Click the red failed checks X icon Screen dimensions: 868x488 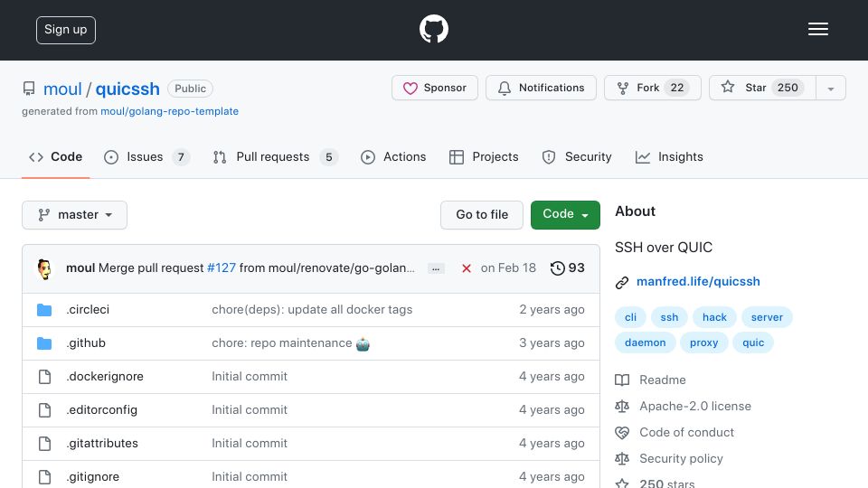[467, 269]
